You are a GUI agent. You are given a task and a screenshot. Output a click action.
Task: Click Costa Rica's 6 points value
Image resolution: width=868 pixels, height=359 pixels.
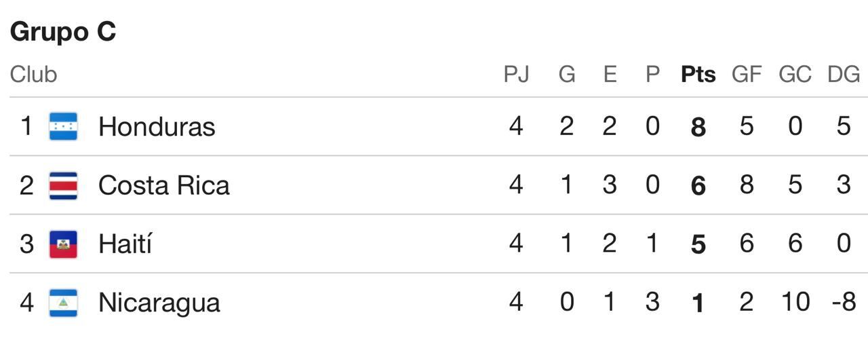pyautogui.click(x=698, y=185)
